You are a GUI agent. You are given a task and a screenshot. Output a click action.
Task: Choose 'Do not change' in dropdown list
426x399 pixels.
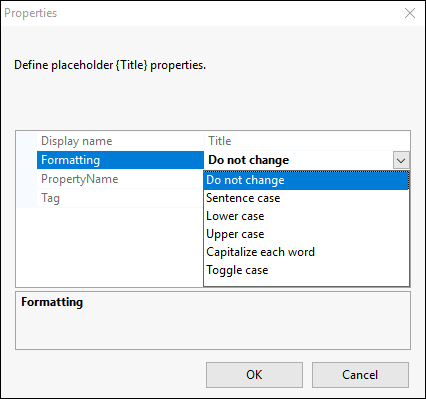(306, 180)
